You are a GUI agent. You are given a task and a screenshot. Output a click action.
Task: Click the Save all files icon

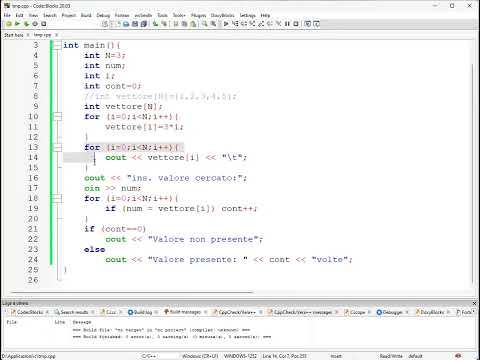144,24
